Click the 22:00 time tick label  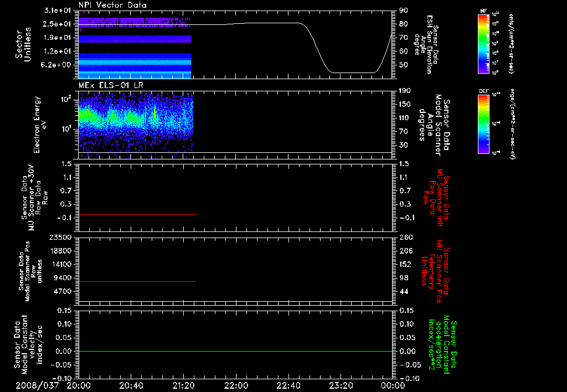[236, 386]
